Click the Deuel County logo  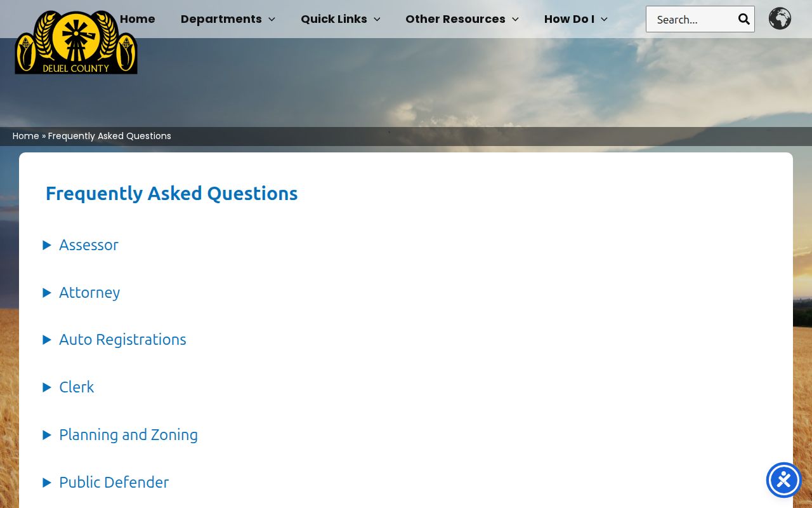pyautogui.click(x=76, y=42)
